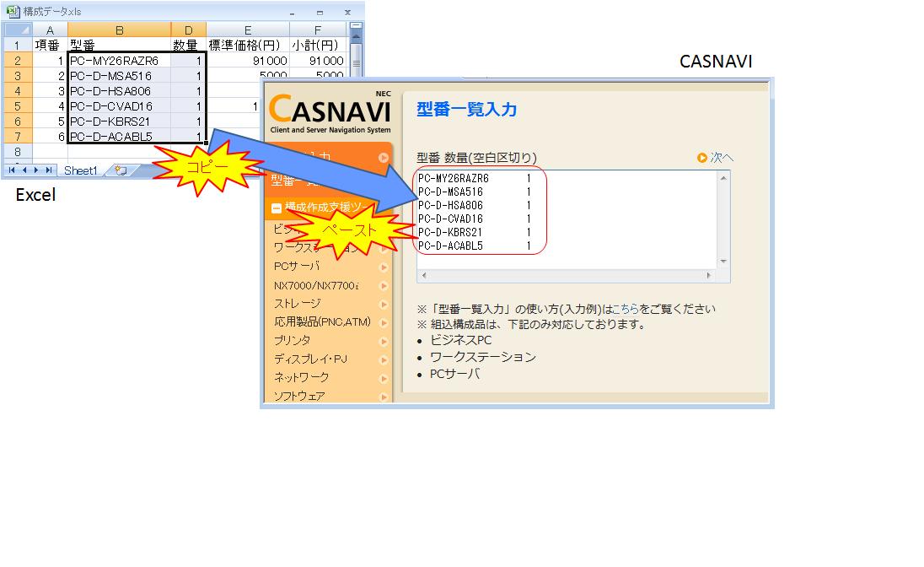Click the arrow icon beside ストレージ
The height and width of the screenshot is (567, 924).
(384, 305)
